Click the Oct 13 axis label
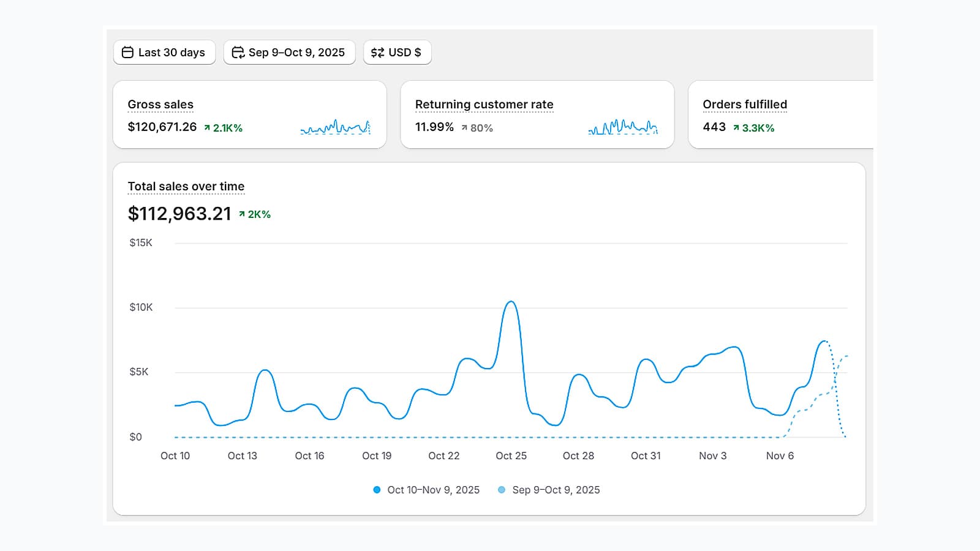980x551 pixels. click(x=243, y=455)
